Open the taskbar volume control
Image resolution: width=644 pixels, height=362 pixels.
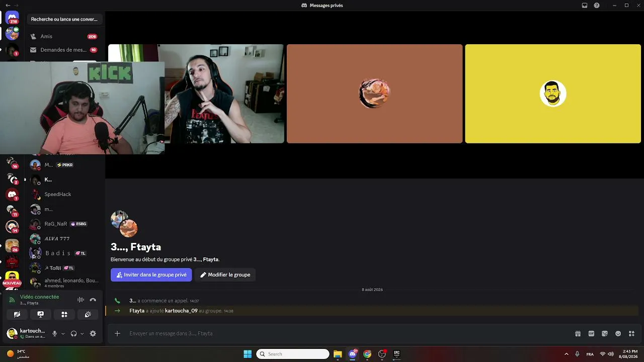(x=611, y=354)
